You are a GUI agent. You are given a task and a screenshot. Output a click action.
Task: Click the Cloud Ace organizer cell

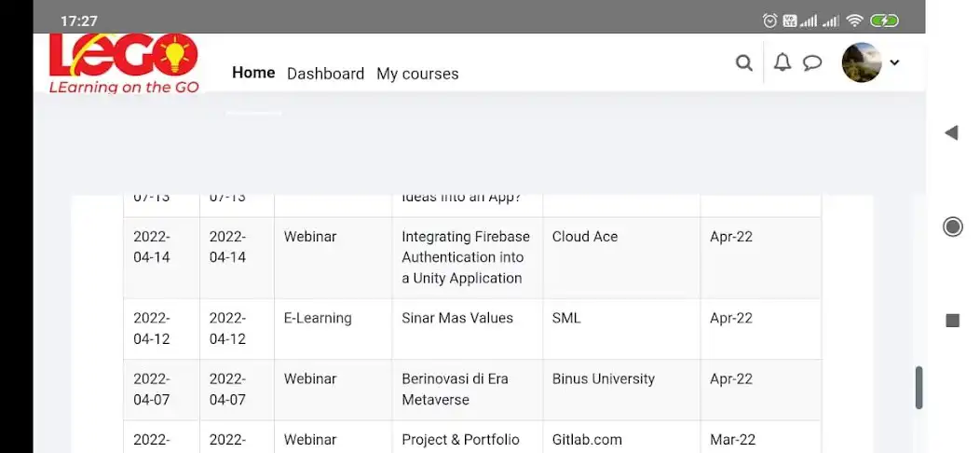click(584, 237)
